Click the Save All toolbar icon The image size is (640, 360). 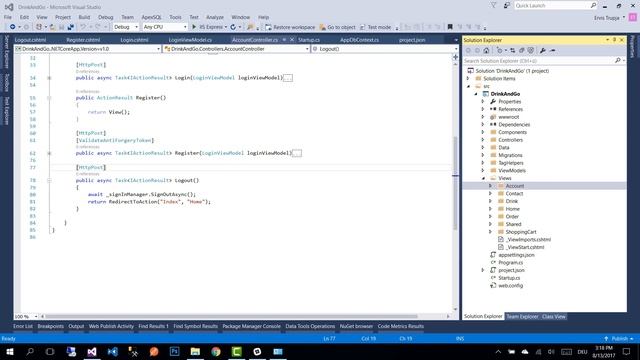[x=71, y=27]
